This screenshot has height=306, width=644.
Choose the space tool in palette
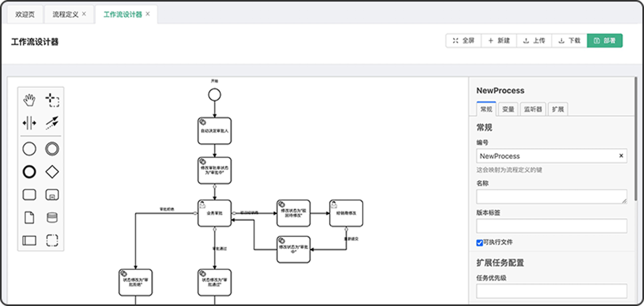click(29, 123)
